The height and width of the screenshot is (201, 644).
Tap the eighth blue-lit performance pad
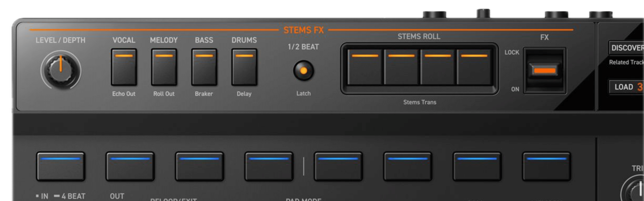pos(546,166)
